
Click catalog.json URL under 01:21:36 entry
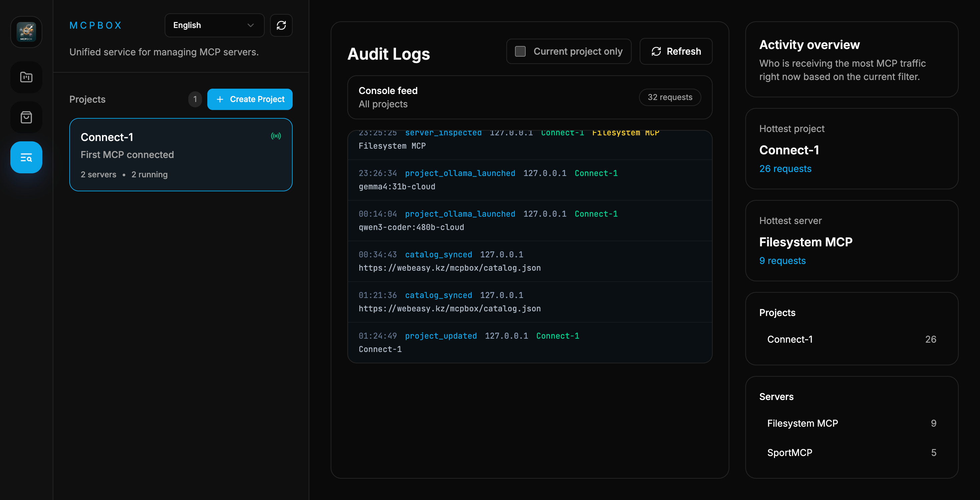point(450,309)
